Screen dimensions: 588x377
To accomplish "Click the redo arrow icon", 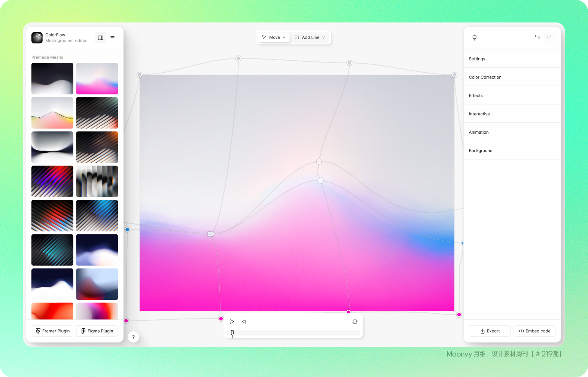I will click(x=549, y=37).
